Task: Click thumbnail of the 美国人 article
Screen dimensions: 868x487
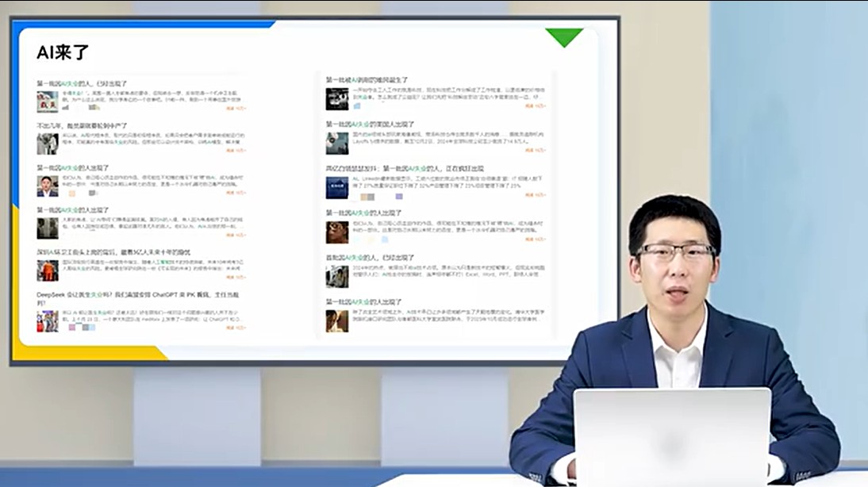Action: 337,144
